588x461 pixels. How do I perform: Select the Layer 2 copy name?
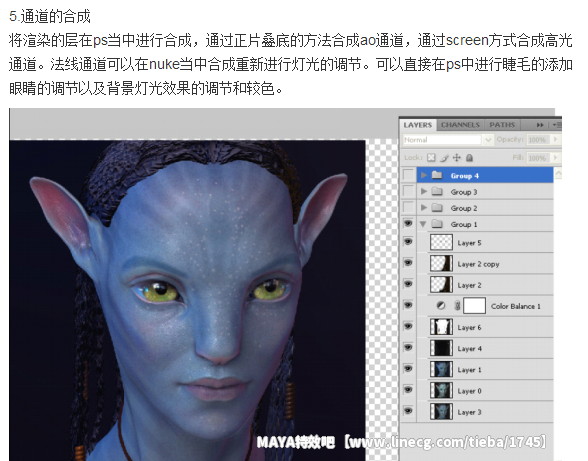(x=478, y=264)
